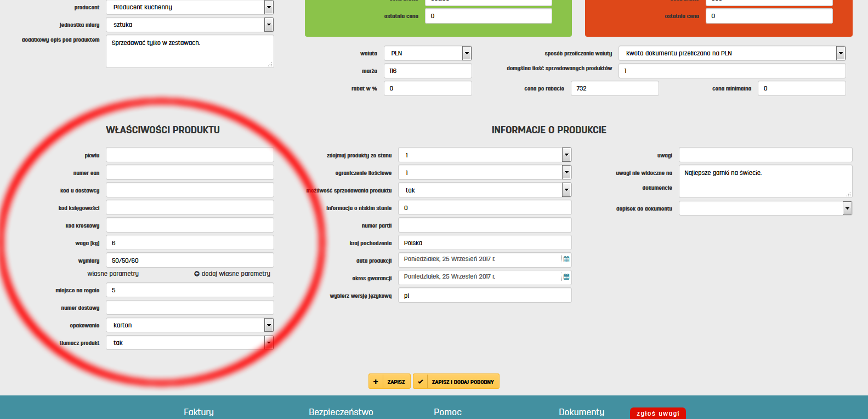Click the cena minimalna field
This screenshot has width=868, height=419.
coord(802,88)
